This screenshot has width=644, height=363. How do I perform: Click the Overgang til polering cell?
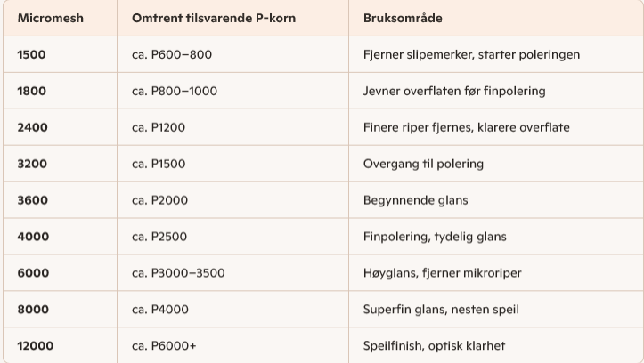(423, 164)
